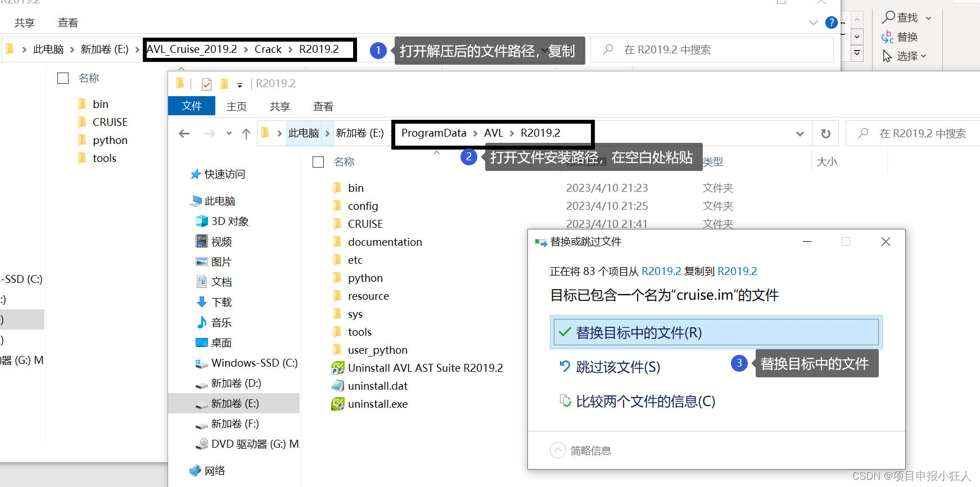Open 视频 folder in navigation pane
The width and height of the screenshot is (980, 487).
coord(214,241)
